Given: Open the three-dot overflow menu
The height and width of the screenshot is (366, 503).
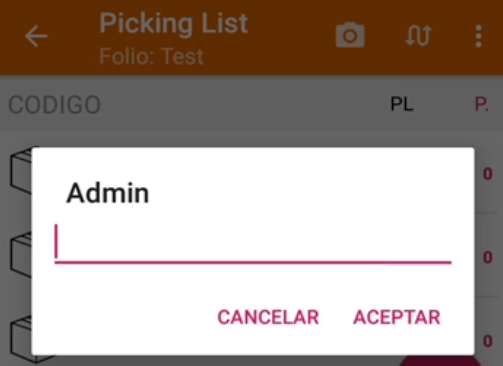Looking at the screenshot, I should tap(479, 36).
